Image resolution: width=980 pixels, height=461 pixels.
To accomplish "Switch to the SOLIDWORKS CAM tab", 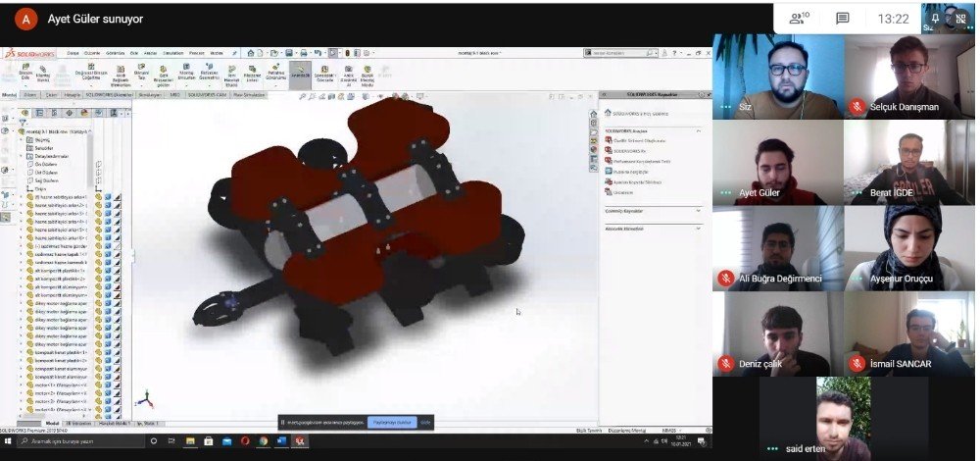I will (x=207, y=95).
